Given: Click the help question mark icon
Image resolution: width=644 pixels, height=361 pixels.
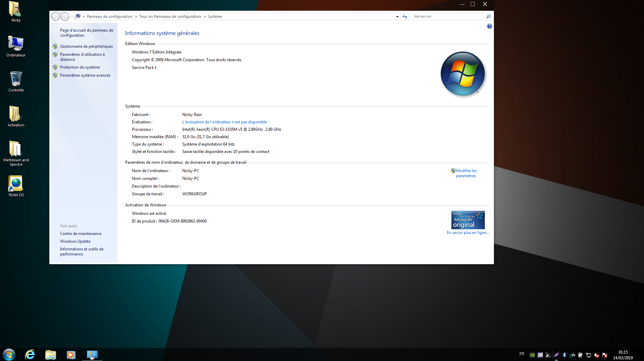Looking at the screenshot, I should coord(489,26).
